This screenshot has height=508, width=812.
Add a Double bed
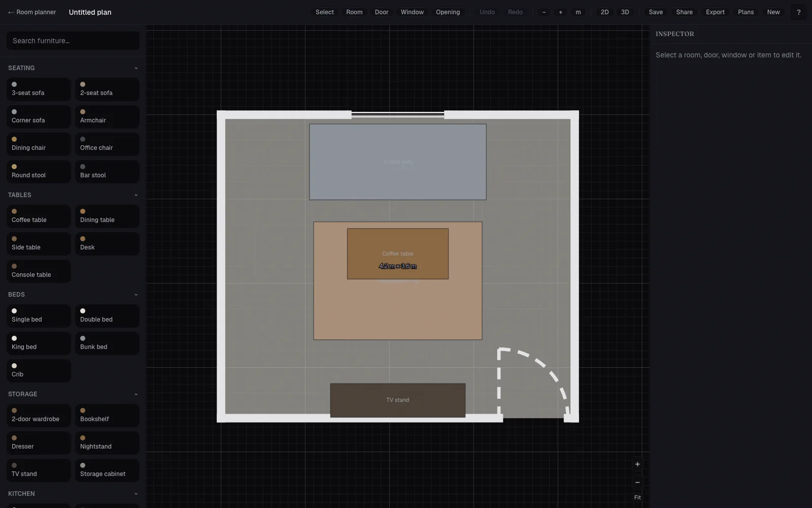tap(107, 316)
